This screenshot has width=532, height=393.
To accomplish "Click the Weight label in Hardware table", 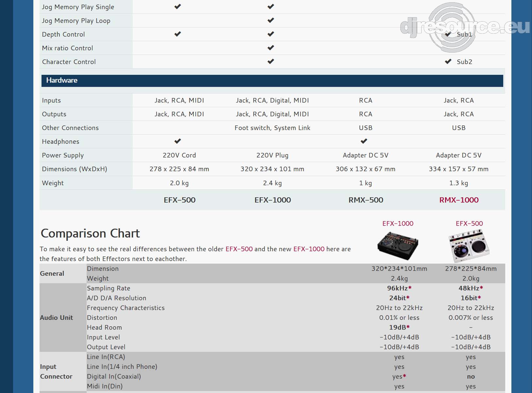I will (53, 183).
